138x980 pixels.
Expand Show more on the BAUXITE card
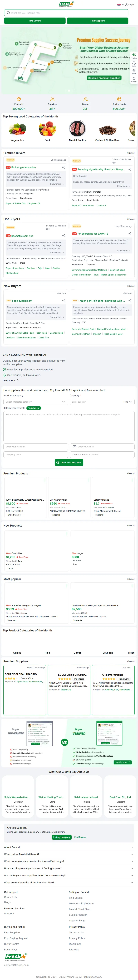tap(124, 250)
